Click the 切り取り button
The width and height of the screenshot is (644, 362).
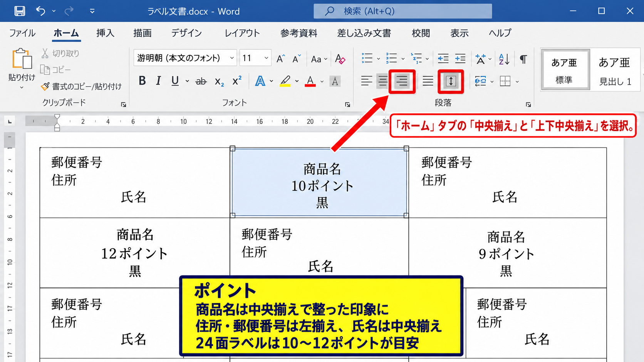[x=60, y=53]
